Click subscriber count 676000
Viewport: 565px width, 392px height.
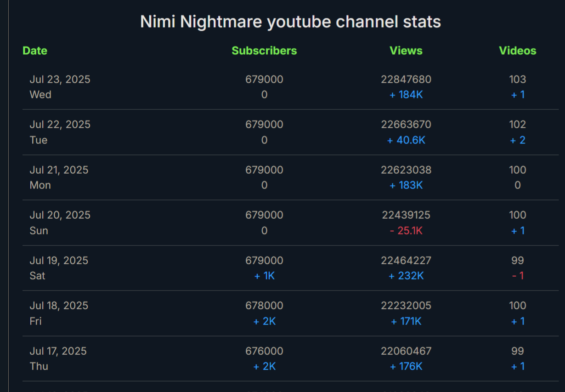coord(264,351)
